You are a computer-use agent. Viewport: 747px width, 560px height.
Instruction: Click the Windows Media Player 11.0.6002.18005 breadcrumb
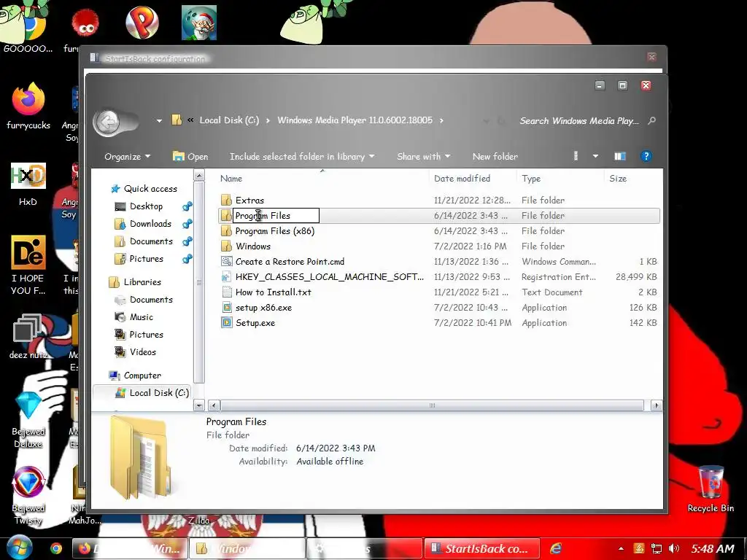(355, 120)
